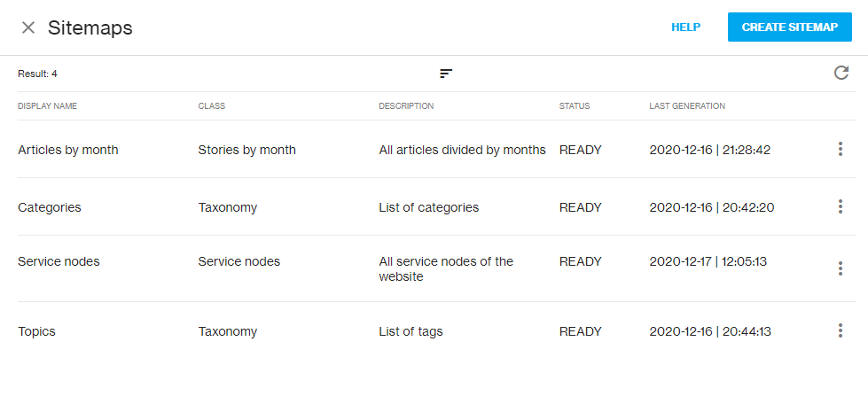The width and height of the screenshot is (868, 396).
Task: Open more options for Topics row
Action: pyautogui.click(x=840, y=330)
